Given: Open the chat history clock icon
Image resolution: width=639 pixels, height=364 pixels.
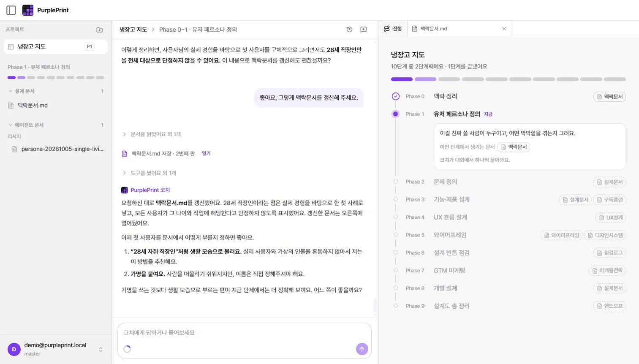Looking at the screenshot, I should click(349, 30).
